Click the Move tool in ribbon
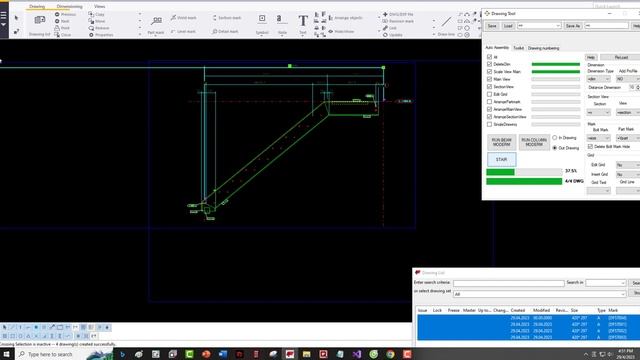This screenshot has height=360, width=640. [97, 21]
